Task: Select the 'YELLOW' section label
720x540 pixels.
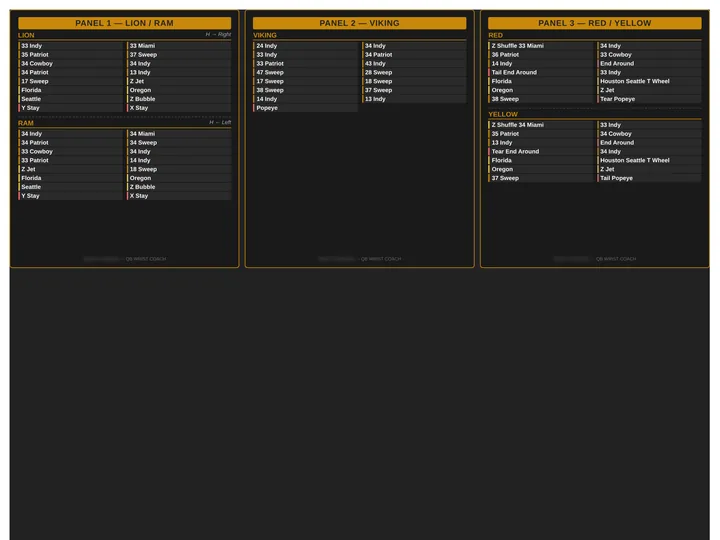Action: 503,114
